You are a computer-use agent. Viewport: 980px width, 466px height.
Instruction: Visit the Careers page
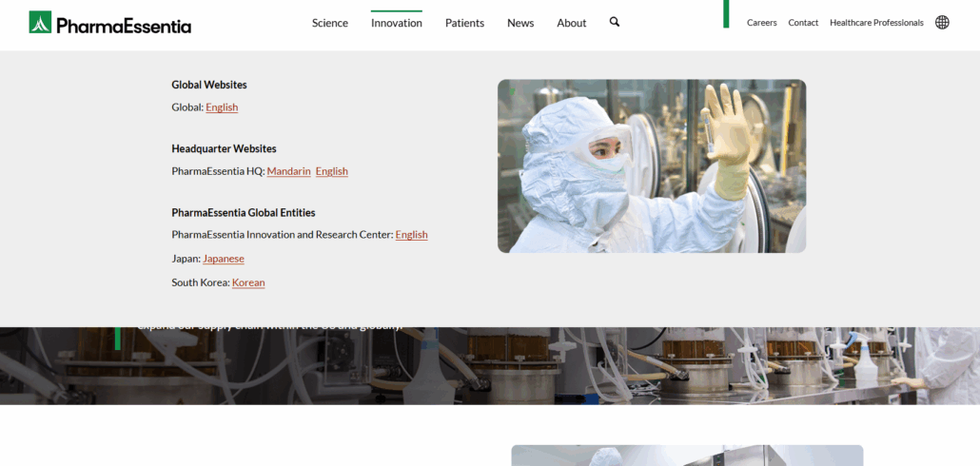pos(761,23)
